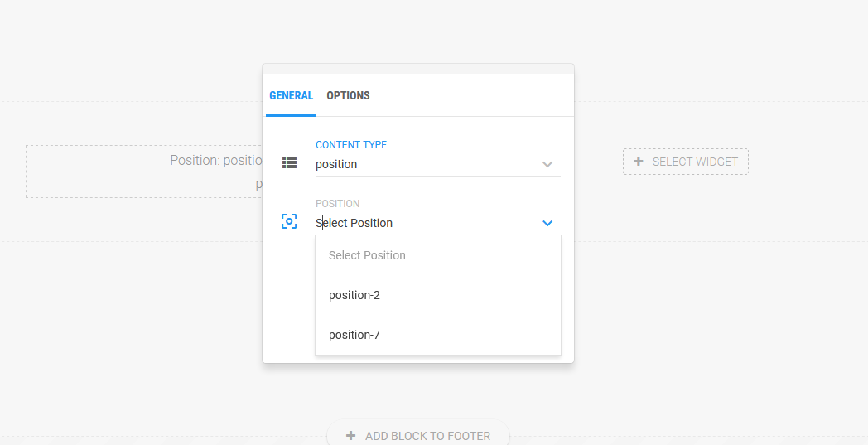Open the Content Type field showing "position"
Image resolution: width=868 pixels, height=445 pixels.
(422, 164)
